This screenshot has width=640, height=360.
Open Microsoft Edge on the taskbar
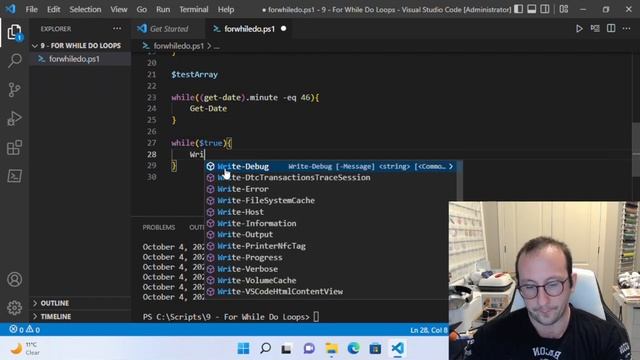[353, 348]
